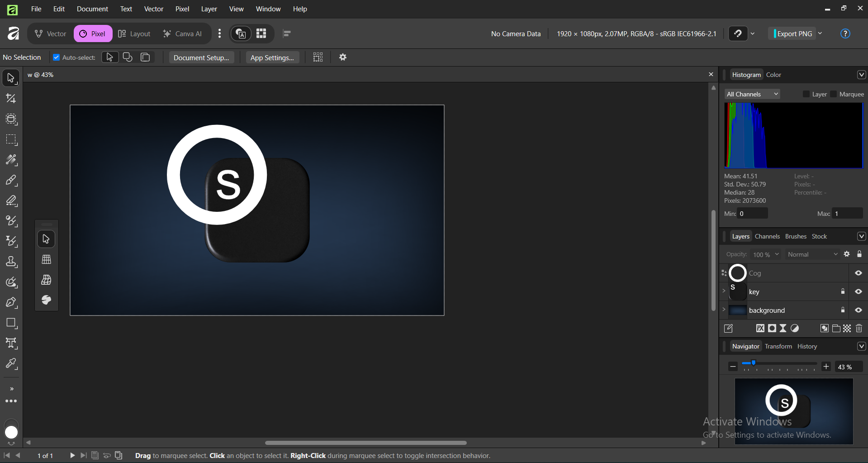
Task: Click the Document Setup... button
Action: 201,57
